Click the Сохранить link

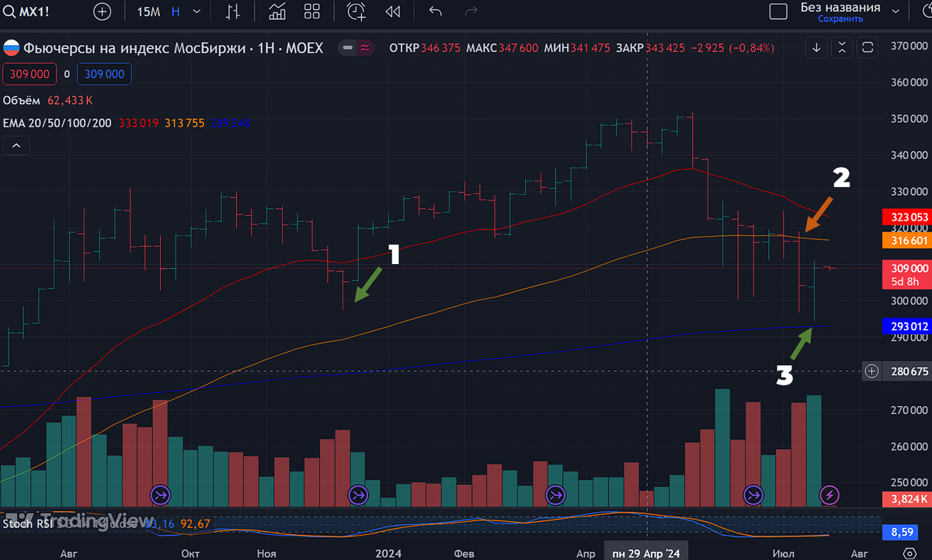(x=840, y=19)
